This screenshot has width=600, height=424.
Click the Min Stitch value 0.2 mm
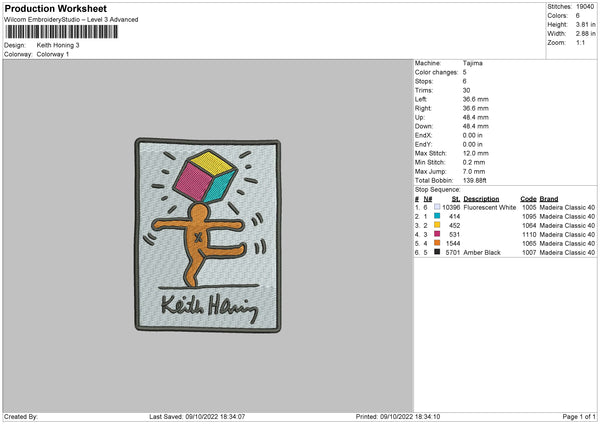coord(474,162)
